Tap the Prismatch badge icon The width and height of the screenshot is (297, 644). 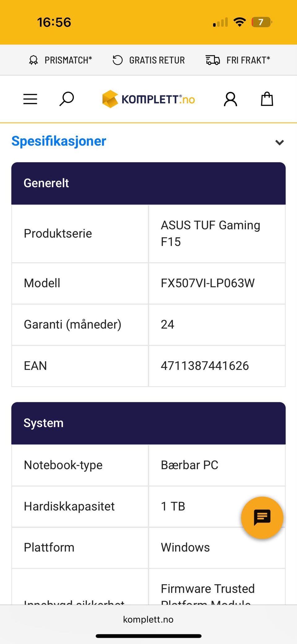[x=33, y=60]
